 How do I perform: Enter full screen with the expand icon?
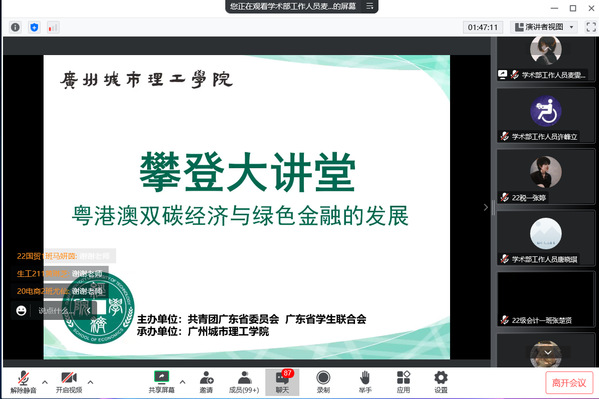[x=591, y=27]
